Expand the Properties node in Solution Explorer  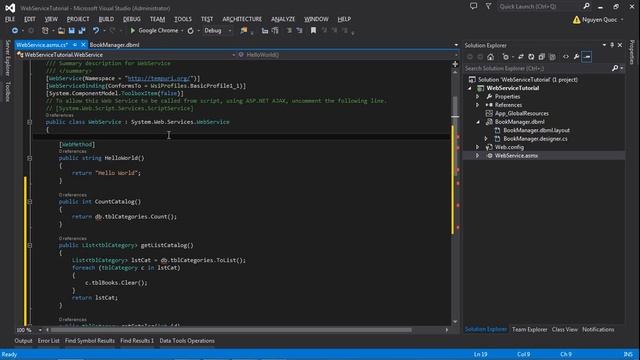tap(478, 97)
